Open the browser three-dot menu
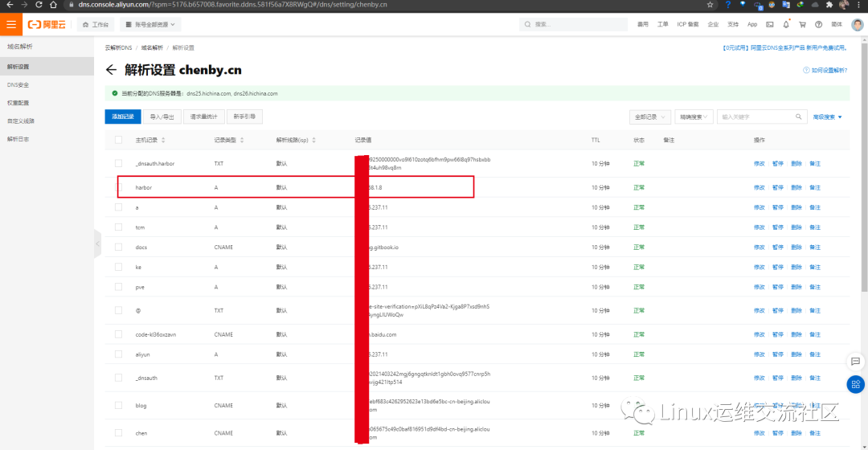The image size is (868, 450). (x=859, y=5)
